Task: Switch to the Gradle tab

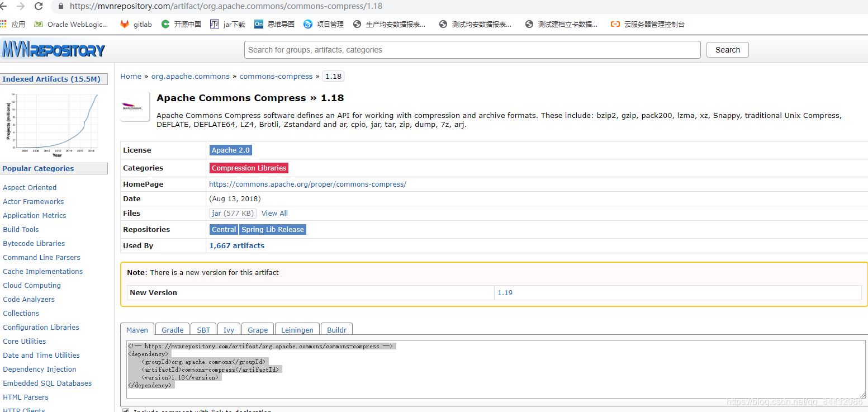Action: (172, 330)
